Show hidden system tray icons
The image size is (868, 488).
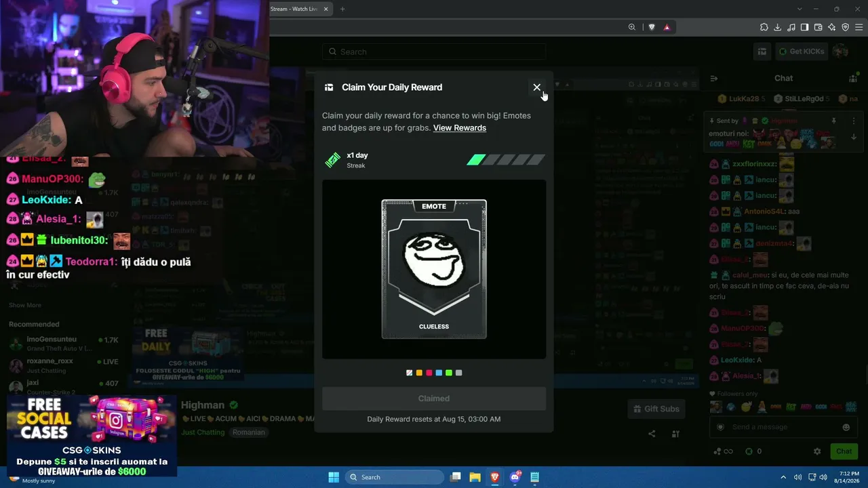(x=783, y=477)
